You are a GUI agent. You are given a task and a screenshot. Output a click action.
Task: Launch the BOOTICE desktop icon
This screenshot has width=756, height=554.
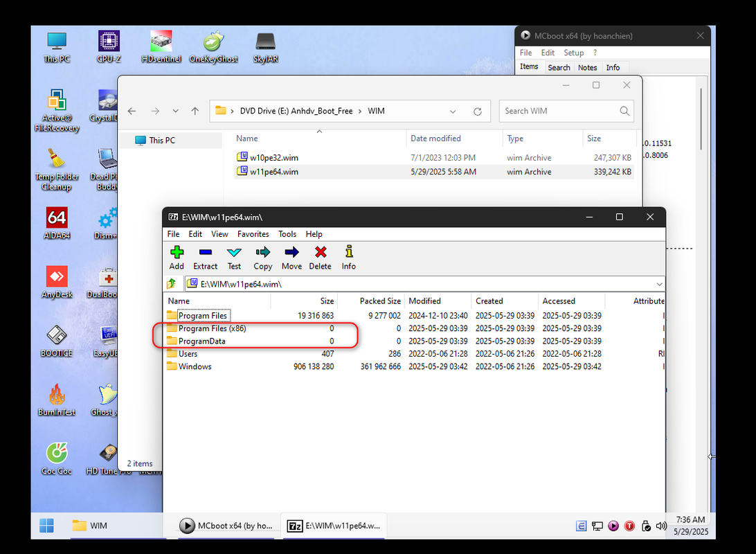(x=57, y=341)
